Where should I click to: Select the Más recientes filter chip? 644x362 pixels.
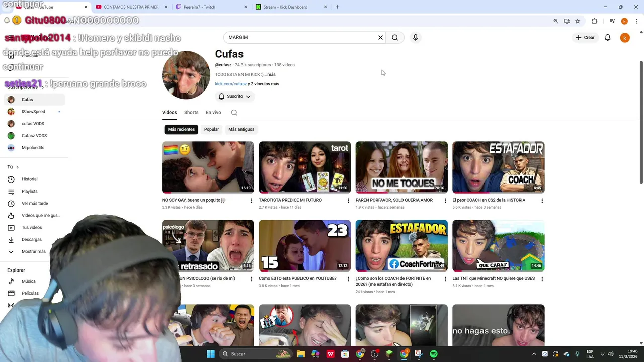[181, 129]
